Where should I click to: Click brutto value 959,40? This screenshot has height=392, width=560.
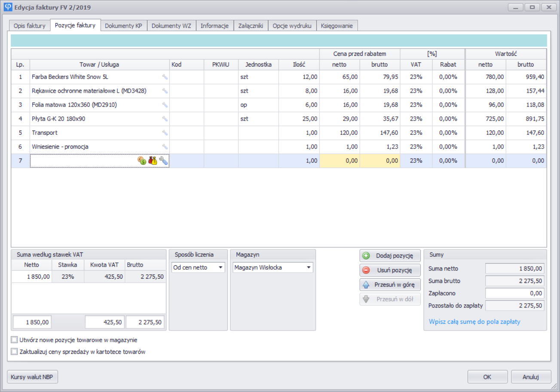coord(526,77)
